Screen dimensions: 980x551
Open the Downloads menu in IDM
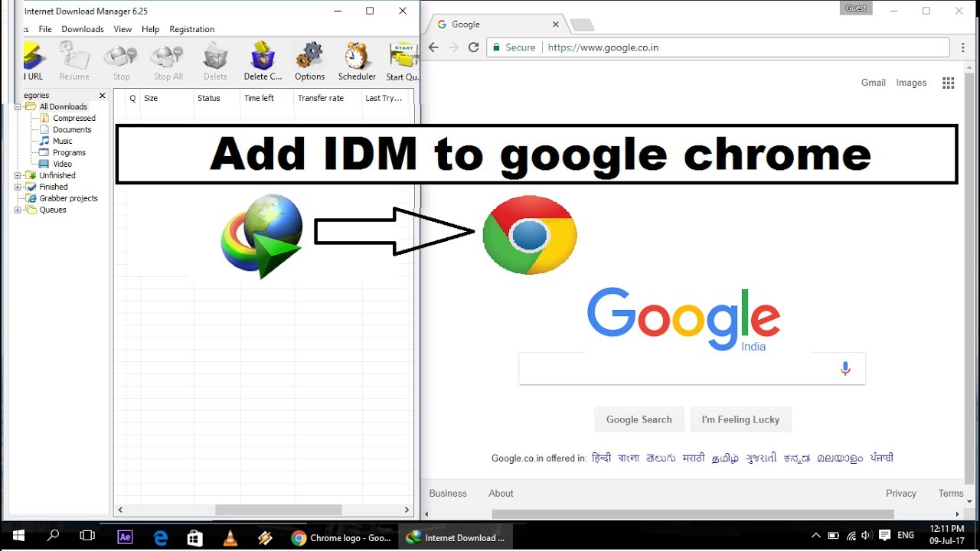coord(83,29)
